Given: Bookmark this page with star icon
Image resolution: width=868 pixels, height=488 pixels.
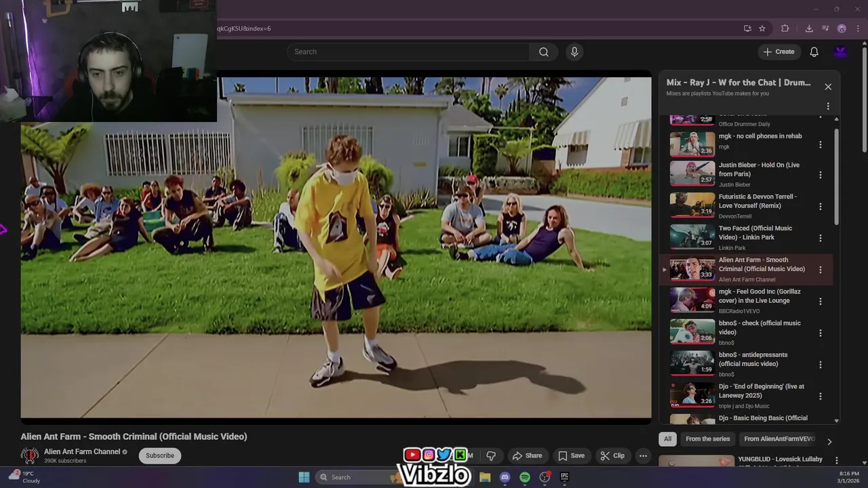Looking at the screenshot, I should (762, 28).
